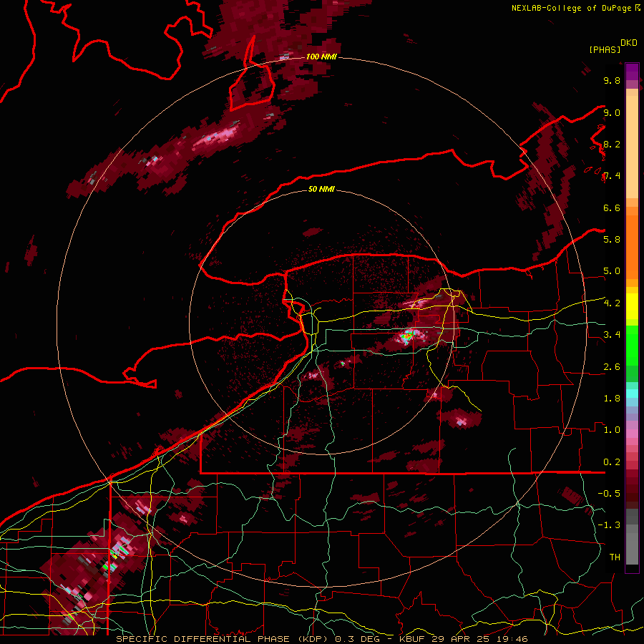Image resolution: width=644 pixels, height=644 pixels.
Task: Click the 1.0 value on the color scale
Action: [x=612, y=430]
